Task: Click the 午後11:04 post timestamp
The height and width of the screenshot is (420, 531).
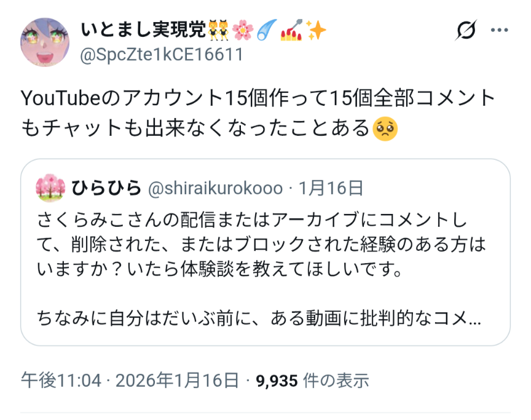Action: 61,381
